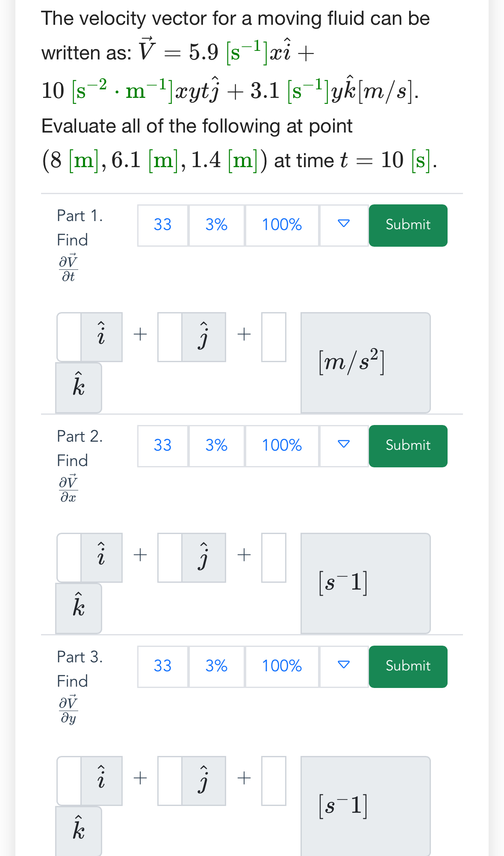
Task: Click Part 3 k-component input box
Action: (274, 781)
